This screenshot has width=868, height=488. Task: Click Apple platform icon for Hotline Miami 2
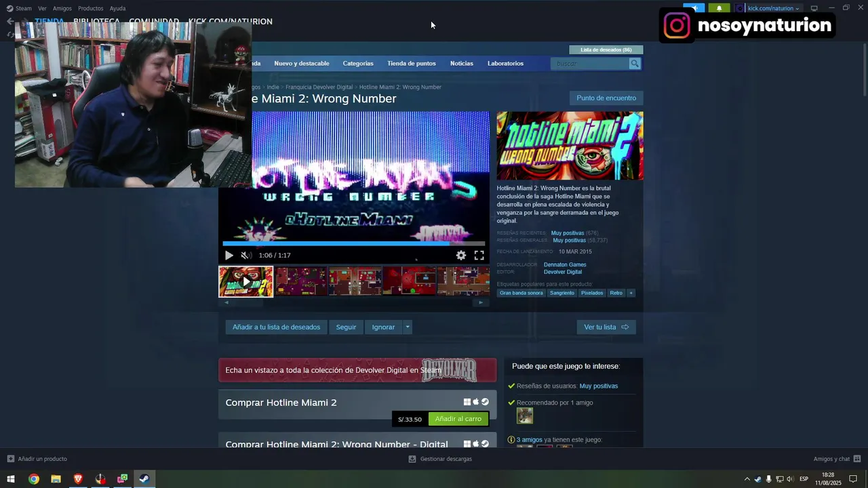point(476,402)
